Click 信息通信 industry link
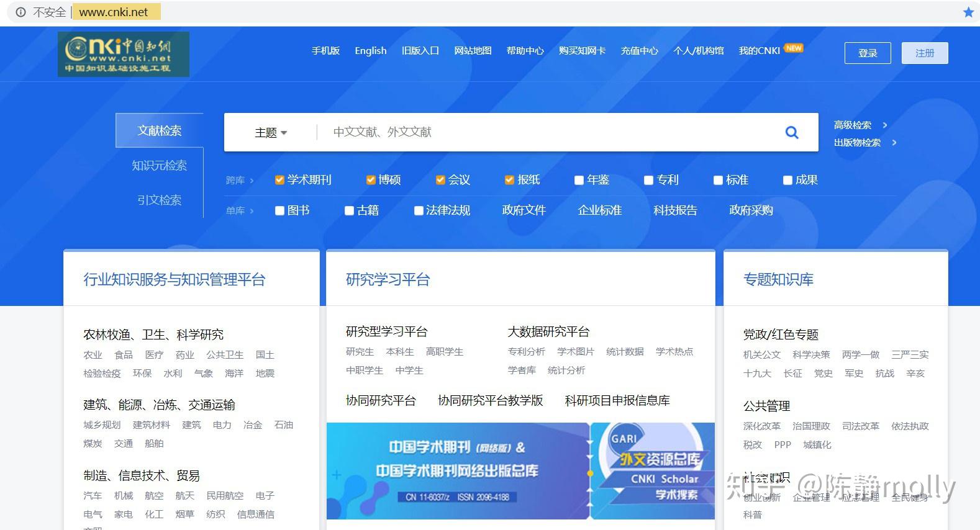Screen dimensions: 980x530 coord(255,514)
